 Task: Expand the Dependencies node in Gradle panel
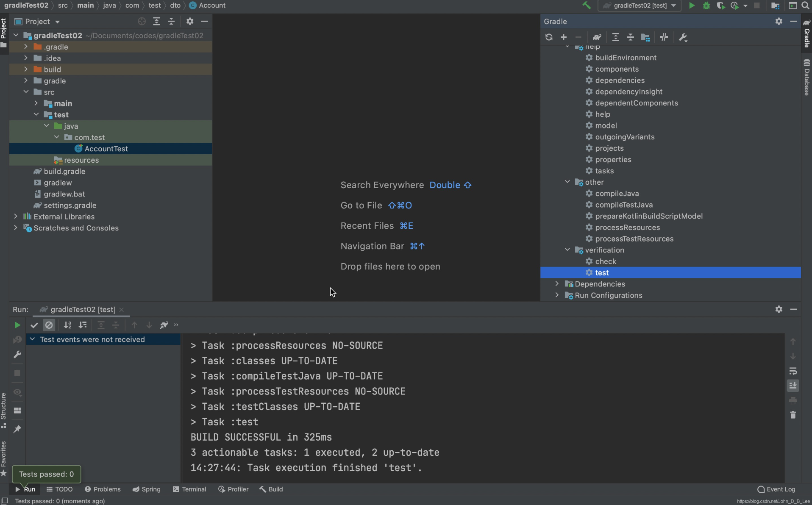pos(557,284)
